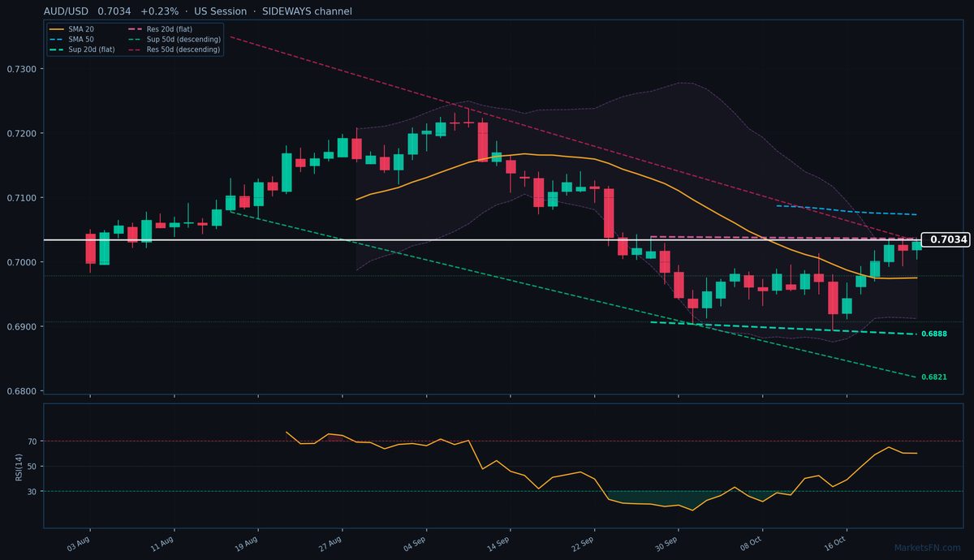Image resolution: width=974 pixels, height=560 pixels.
Task: Click the 0.7000 price axis label
Action: [x=22, y=262]
